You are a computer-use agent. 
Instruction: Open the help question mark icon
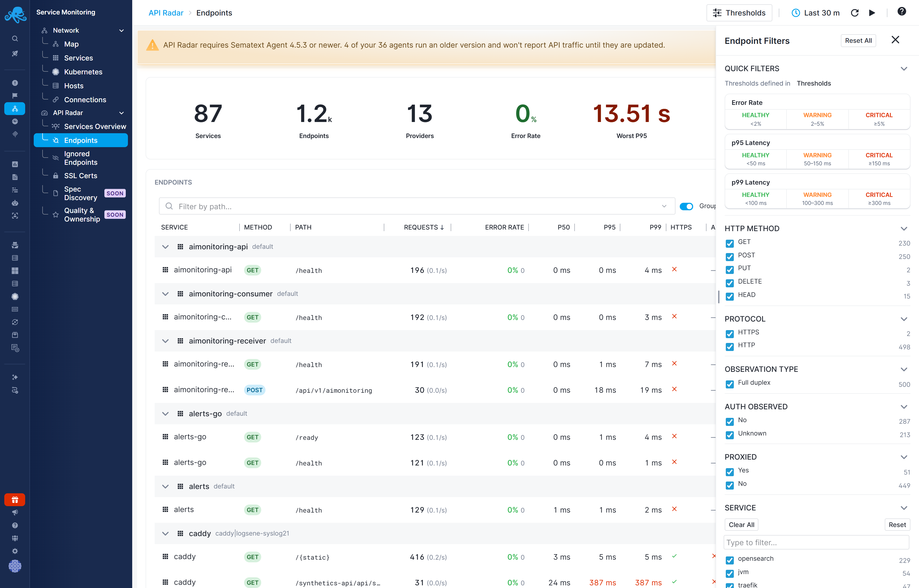(x=901, y=12)
